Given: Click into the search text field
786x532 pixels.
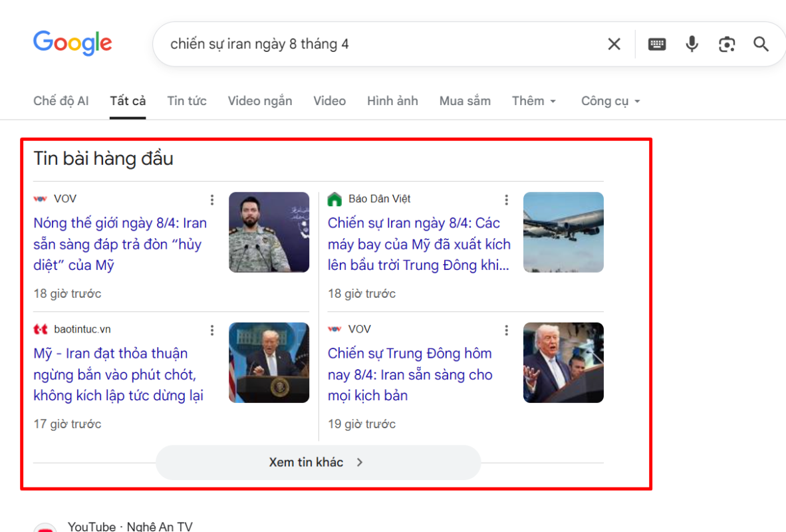Looking at the screenshot, I should [x=379, y=45].
